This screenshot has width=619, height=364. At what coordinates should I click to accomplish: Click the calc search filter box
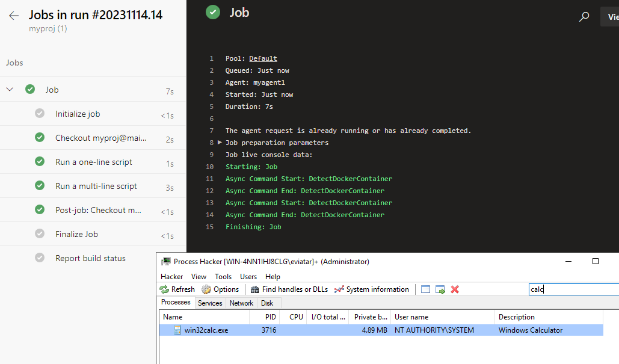(x=574, y=289)
